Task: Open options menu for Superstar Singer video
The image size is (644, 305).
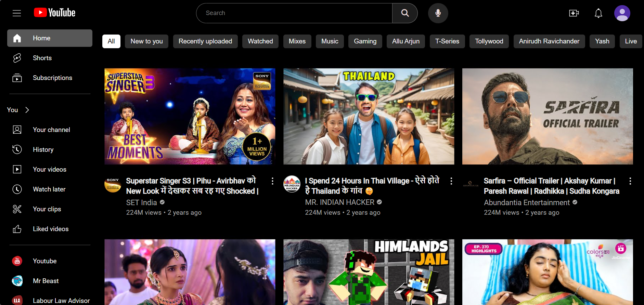Action: (x=272, y=181)
